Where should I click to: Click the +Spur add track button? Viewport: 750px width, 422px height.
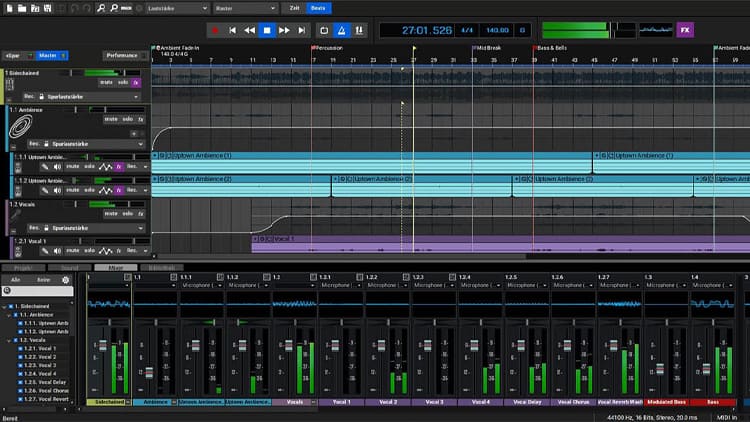pos(19,56)
